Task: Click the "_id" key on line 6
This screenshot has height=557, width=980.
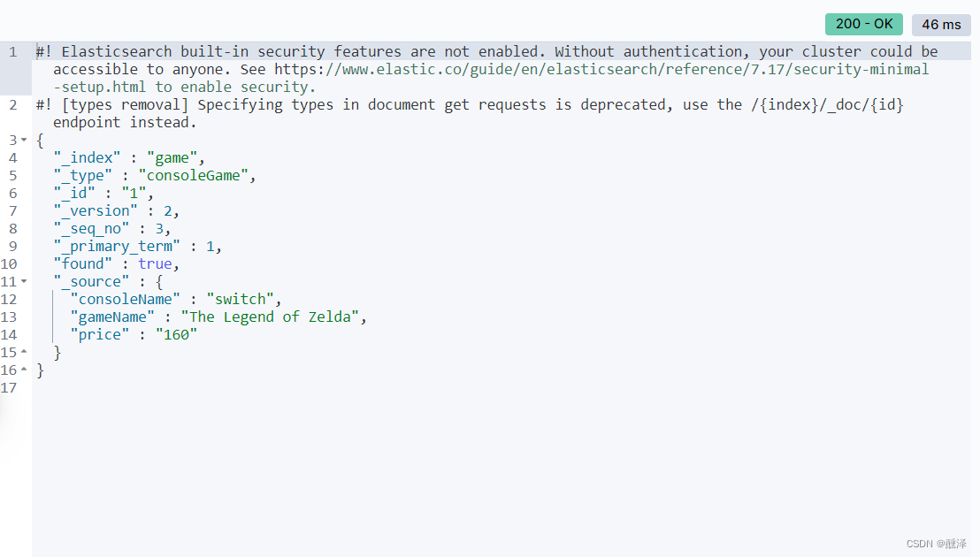Action: (x=74, y=193)
